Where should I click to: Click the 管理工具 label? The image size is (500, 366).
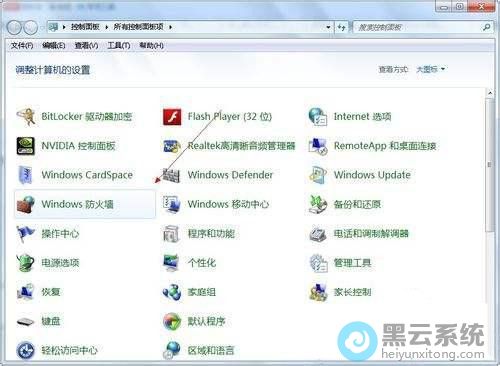(353, 263)
